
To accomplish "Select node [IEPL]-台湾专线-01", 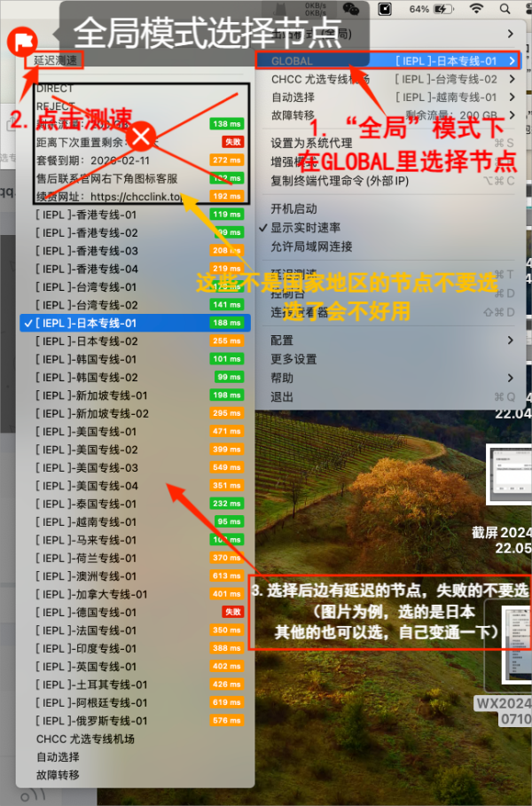I will point(135,286).
